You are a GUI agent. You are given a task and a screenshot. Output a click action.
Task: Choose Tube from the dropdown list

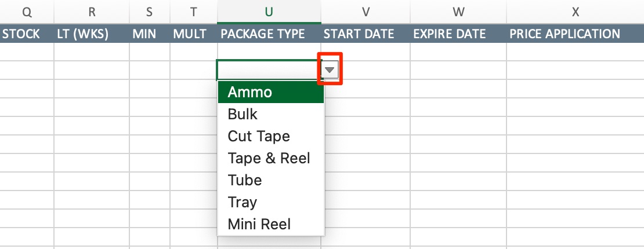[270, 180]
